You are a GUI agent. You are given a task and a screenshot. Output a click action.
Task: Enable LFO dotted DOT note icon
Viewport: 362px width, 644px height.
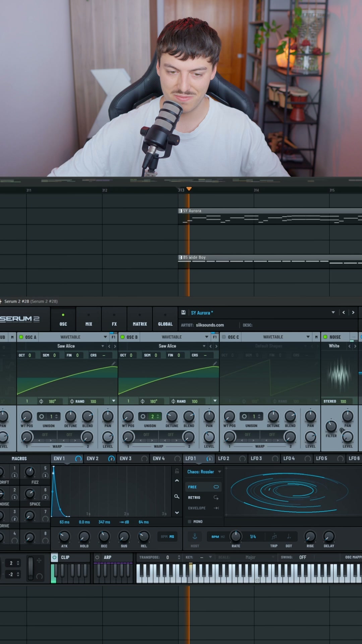[x=289, y=536]
